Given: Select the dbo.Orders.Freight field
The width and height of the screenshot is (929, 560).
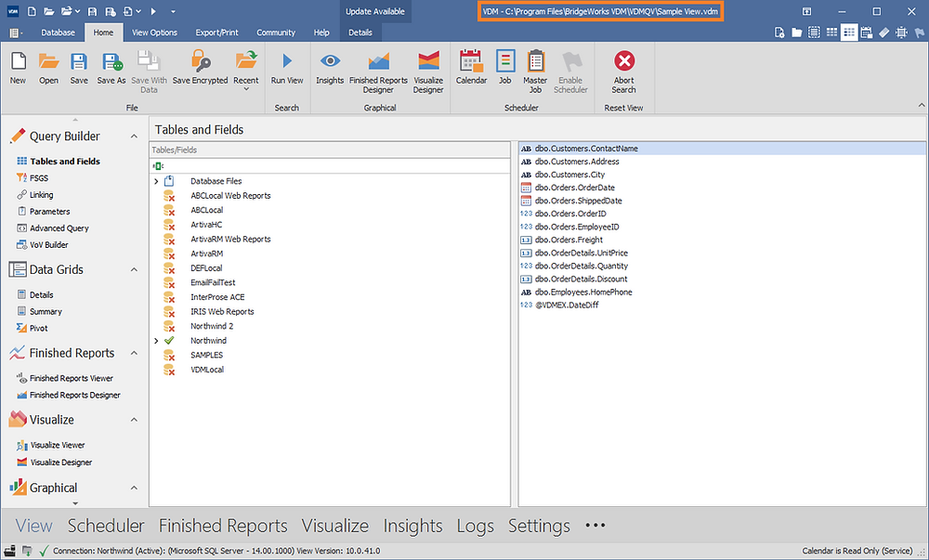Looking at the screenshot, I should tap(569, 240).
